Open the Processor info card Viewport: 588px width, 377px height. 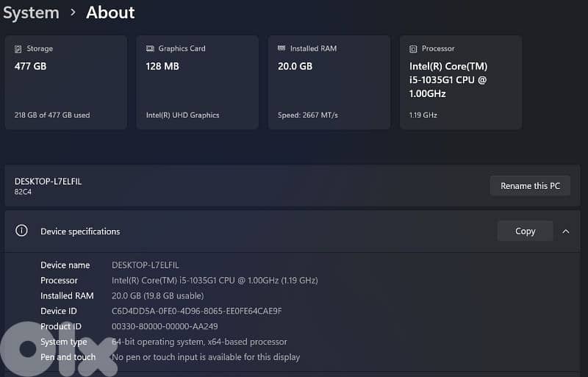460,82
